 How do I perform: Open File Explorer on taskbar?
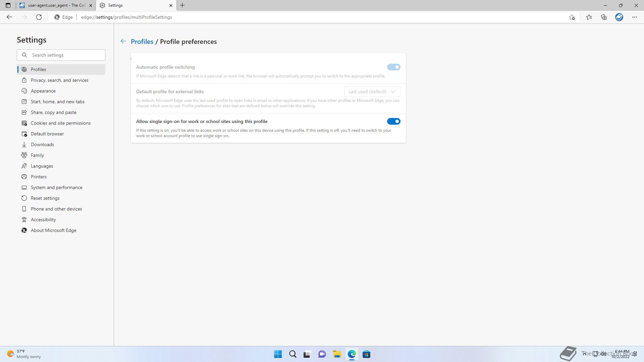pyautogui.click(x=337, y=354)
